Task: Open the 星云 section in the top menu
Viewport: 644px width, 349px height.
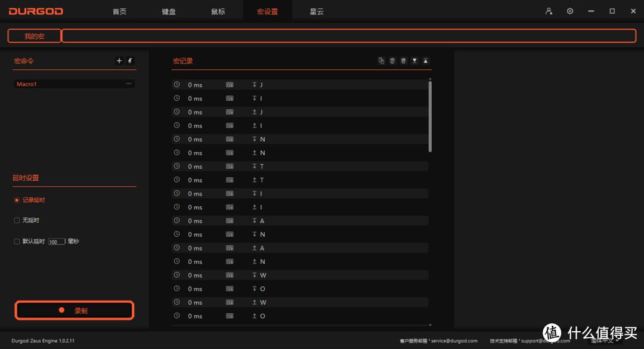Action: (317, 11)
